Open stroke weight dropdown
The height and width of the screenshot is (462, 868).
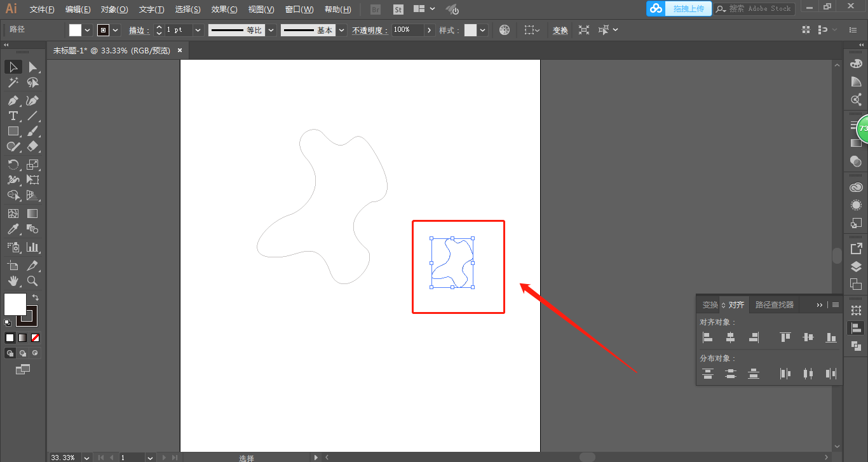(198, 30)
